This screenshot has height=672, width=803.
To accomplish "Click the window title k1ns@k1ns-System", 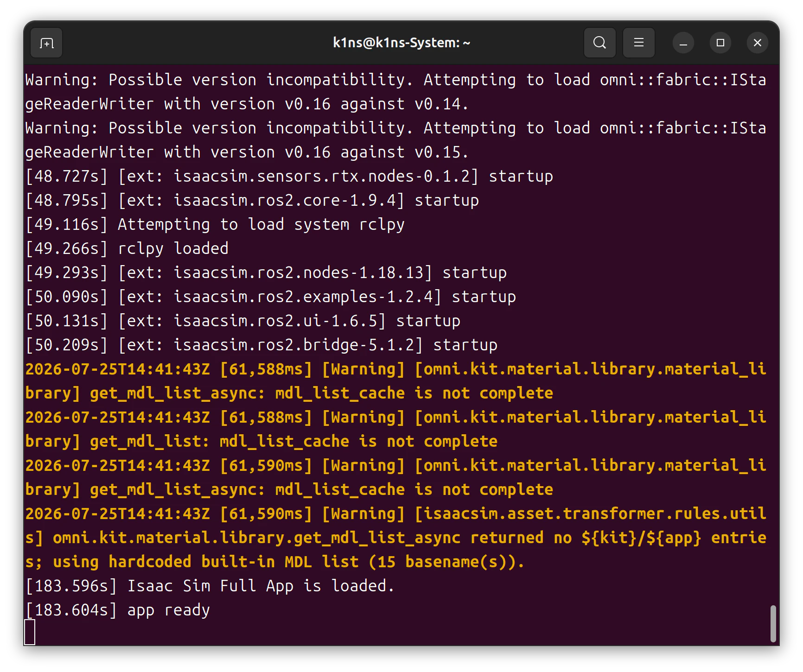I will 401,43.
